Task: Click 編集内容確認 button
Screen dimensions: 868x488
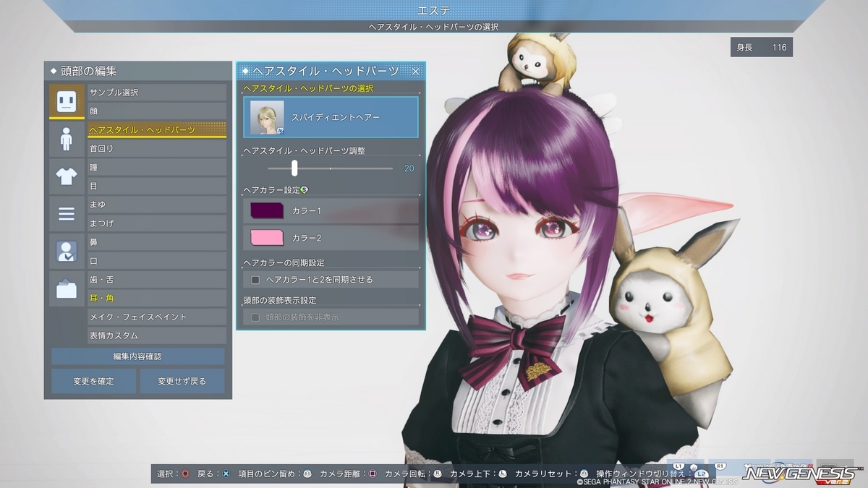Action: [x=138, y=356]
